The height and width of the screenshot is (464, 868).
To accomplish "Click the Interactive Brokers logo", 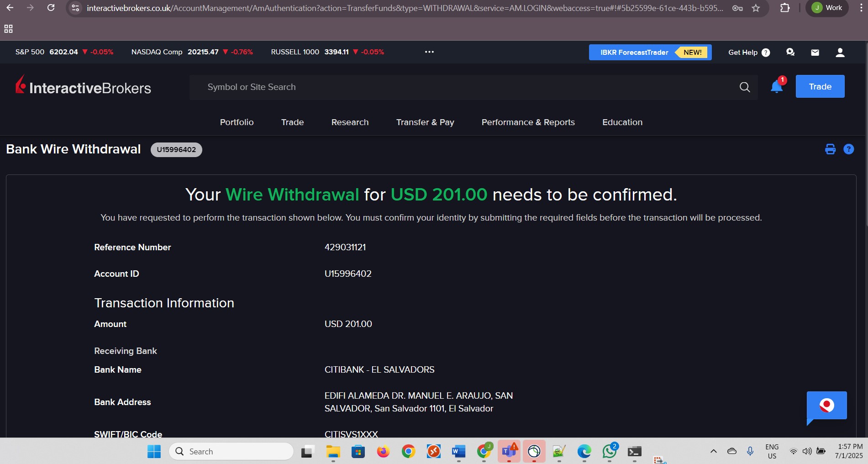I will (x=83, y=86).
